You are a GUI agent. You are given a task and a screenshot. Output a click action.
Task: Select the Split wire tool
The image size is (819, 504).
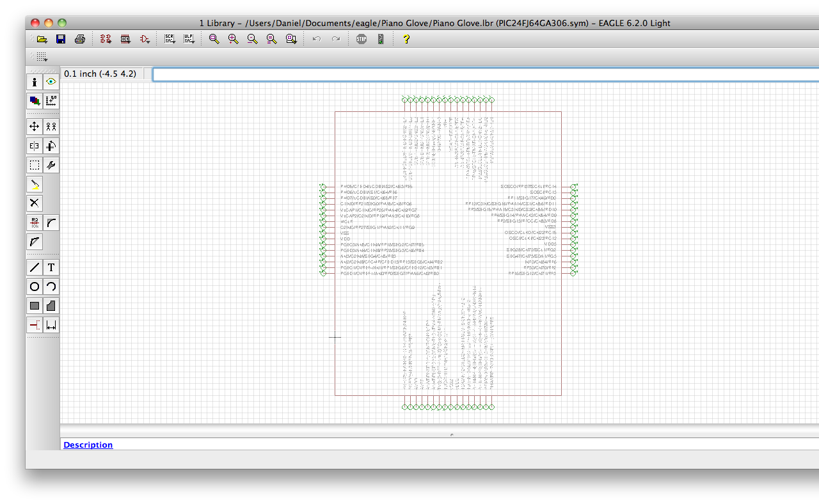[x=35, y=242]
